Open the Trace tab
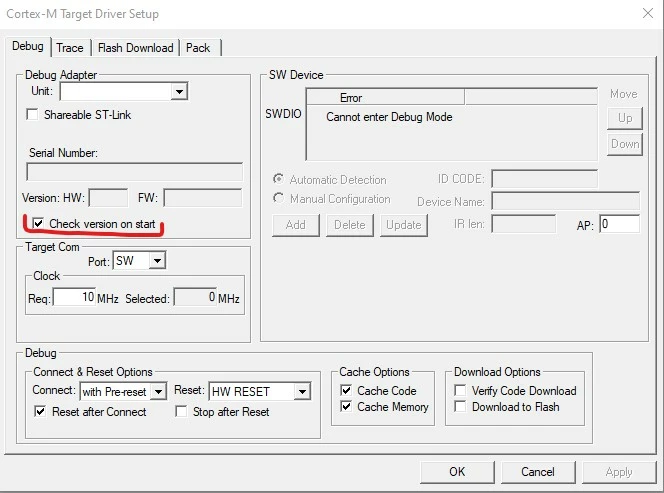Viewport: 664px width, 493px height. point(70,48)
